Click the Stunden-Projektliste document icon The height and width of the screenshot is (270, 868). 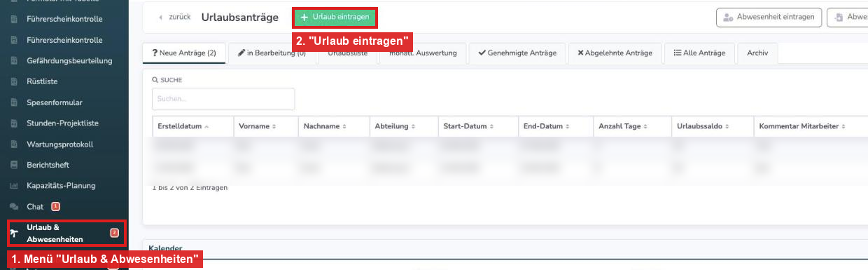[13, 123]
